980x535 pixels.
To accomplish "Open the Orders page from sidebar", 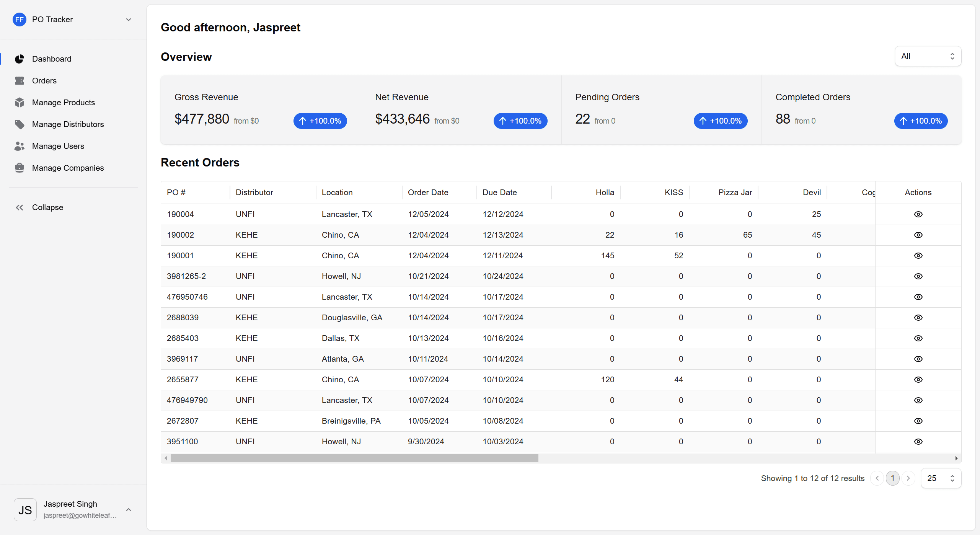I will tap(44, 81).
